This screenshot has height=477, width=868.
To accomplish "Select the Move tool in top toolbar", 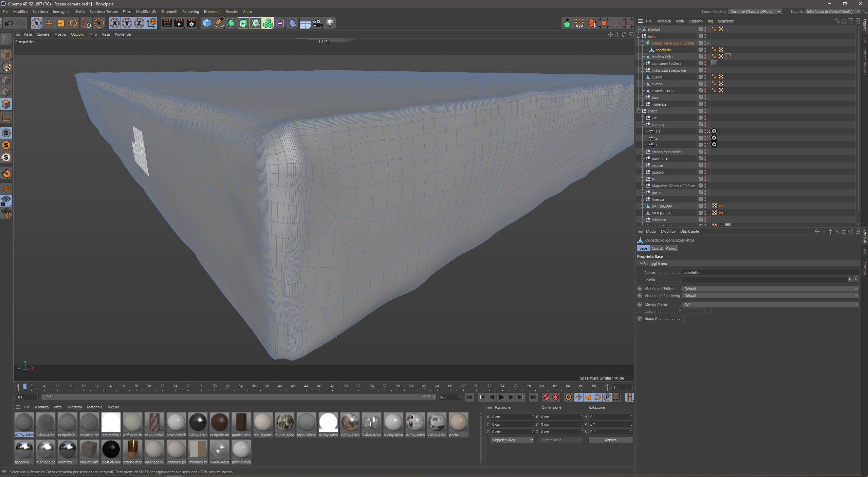I will pos(49,23).
